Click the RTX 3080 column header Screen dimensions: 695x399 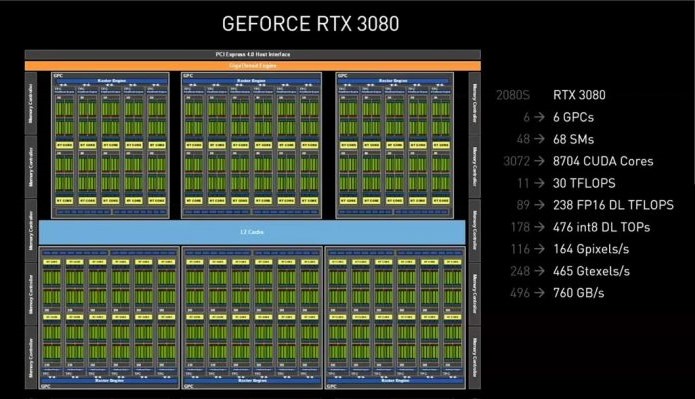(x=579, y=95)
